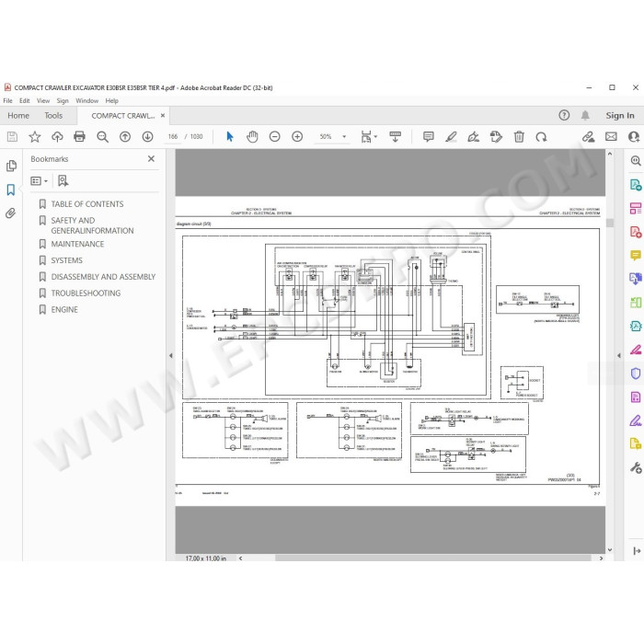
Task: Open the Help menu
Action: pyautogui.click(x=111, y=100)
